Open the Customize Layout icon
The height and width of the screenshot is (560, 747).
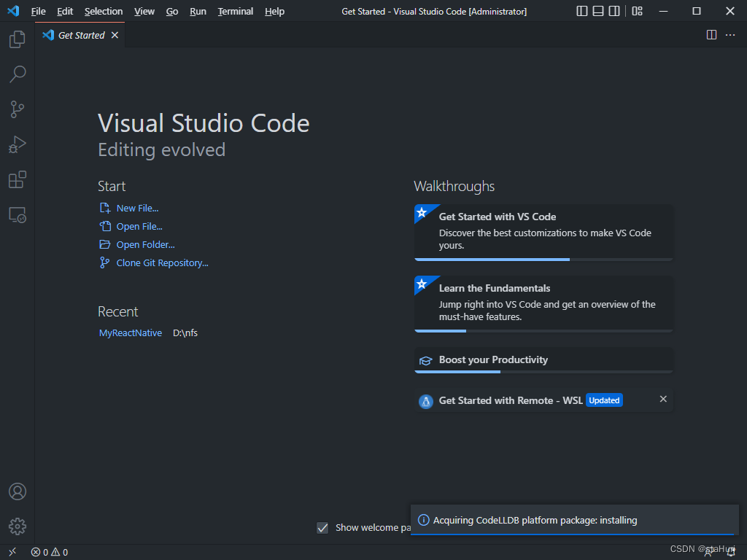(637, 11)
